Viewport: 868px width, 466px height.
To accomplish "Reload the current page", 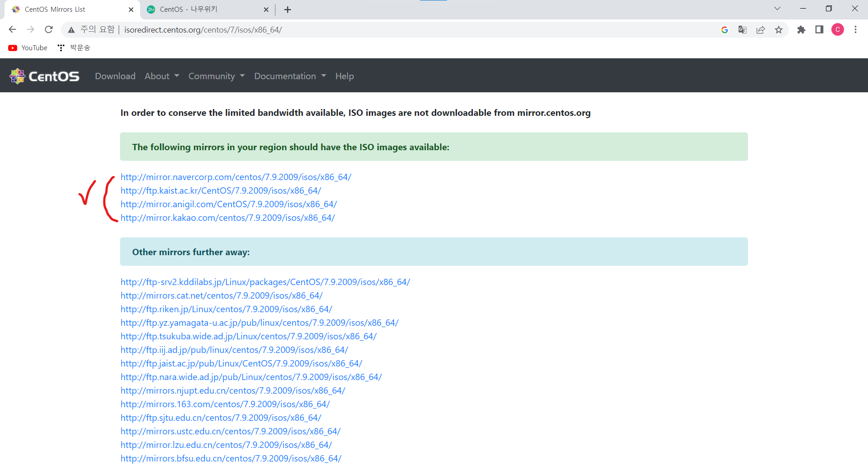I will pos(49,29).
